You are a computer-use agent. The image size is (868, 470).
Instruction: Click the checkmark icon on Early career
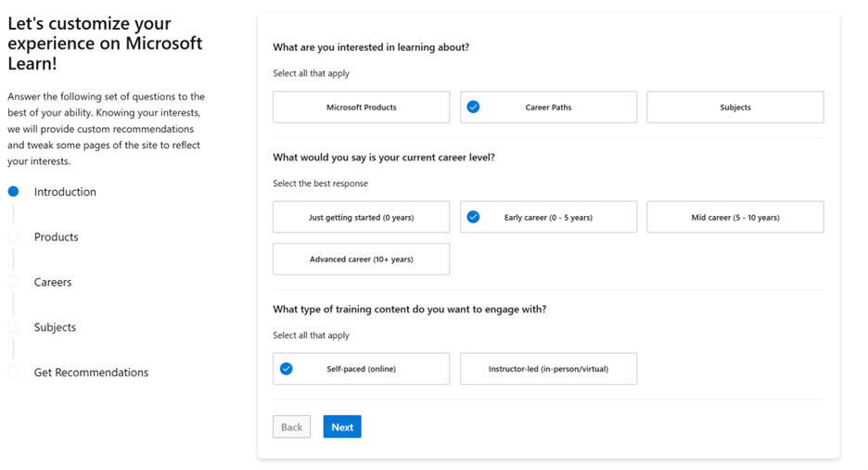(473, 217)
